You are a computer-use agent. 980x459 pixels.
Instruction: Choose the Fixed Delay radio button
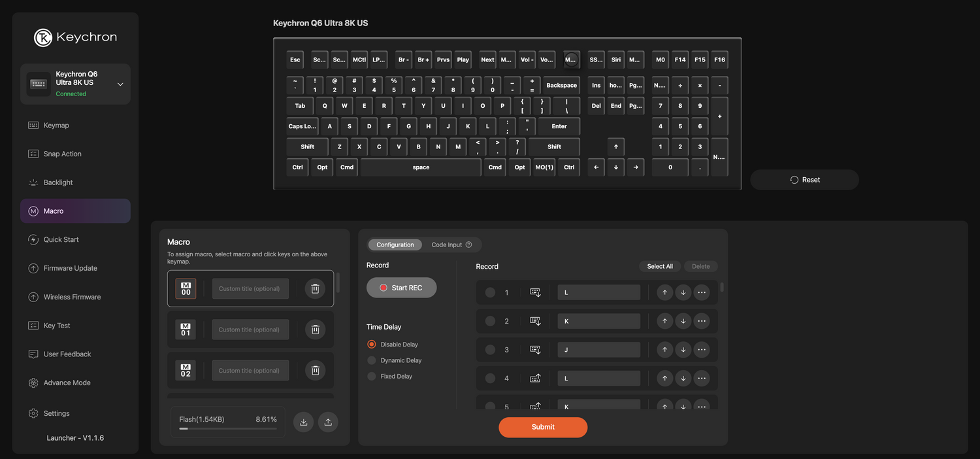pyautogui.click(x=372, y=377)
